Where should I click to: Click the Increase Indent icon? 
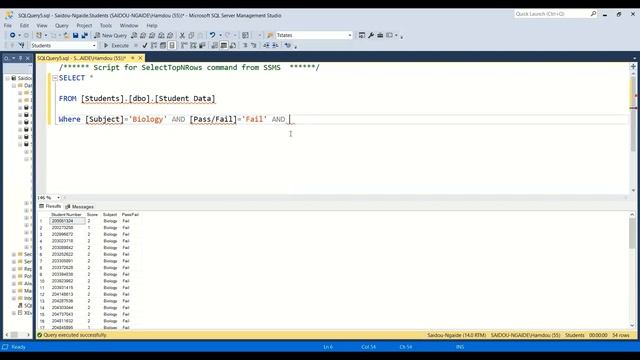276,46
